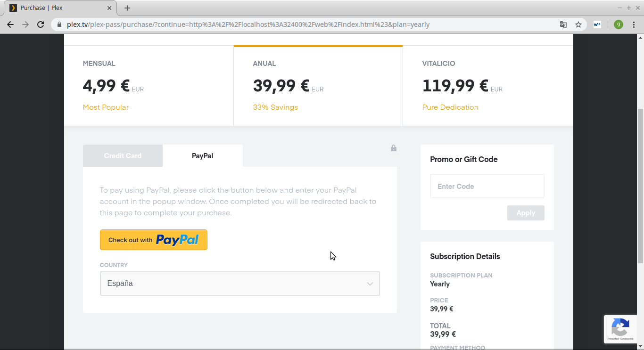The image size is (644, 350).
Task: Click the browser back arrow
Action: pos(10,24)
